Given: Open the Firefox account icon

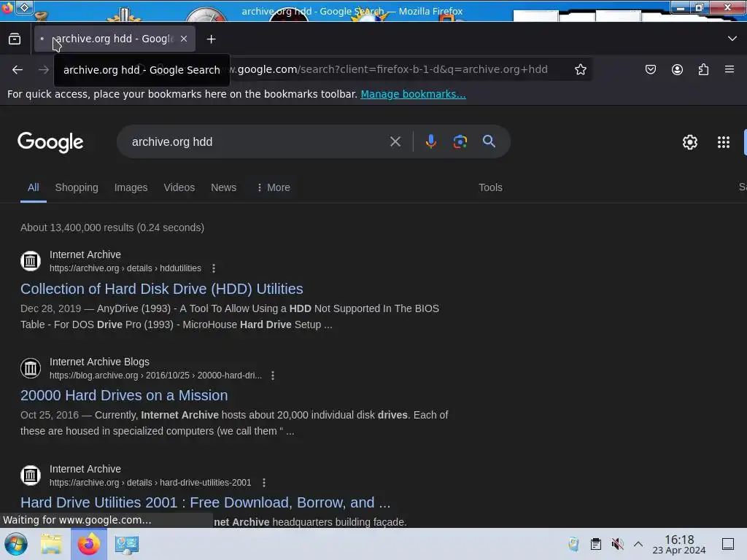Looking at the screenshot, I should coord(677,69).
